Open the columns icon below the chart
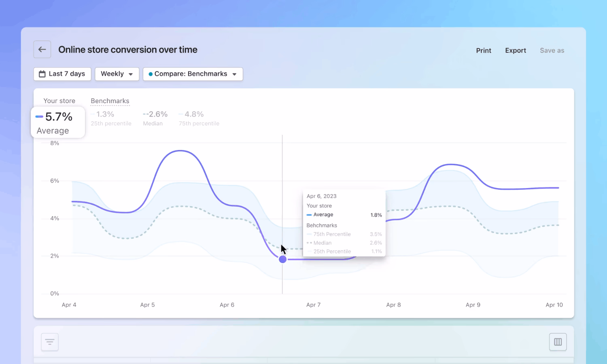Image resolution: width=607 pixels, height=364 pixels. 558,342
